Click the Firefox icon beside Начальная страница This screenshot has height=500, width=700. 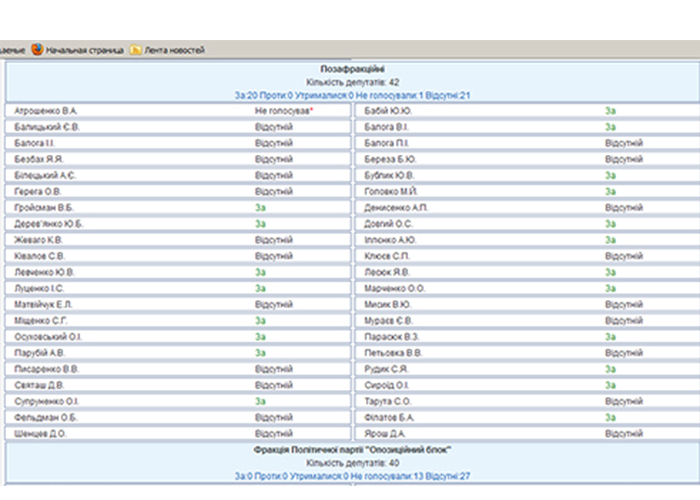point(37,49)
